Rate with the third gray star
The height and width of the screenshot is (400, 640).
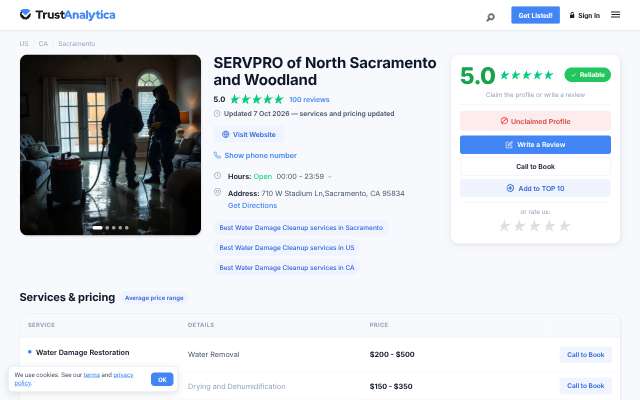pos(534,226)
